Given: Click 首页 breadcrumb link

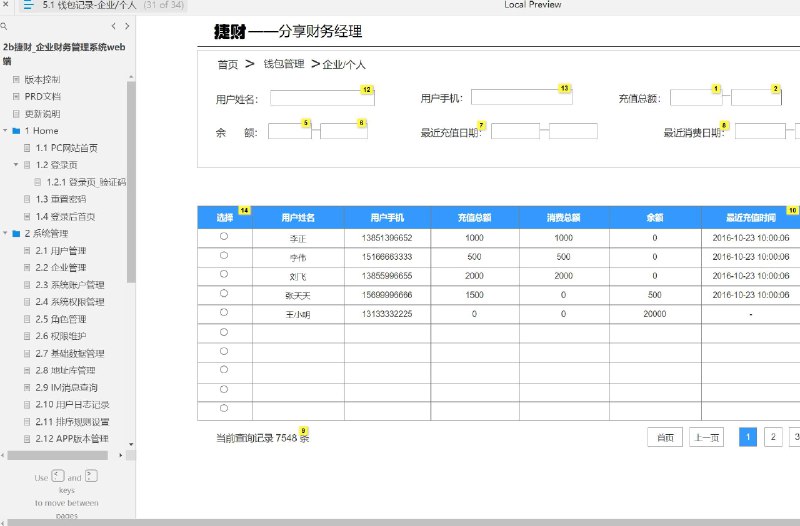Looking at the screenshot, I should [x=228, y=65].
